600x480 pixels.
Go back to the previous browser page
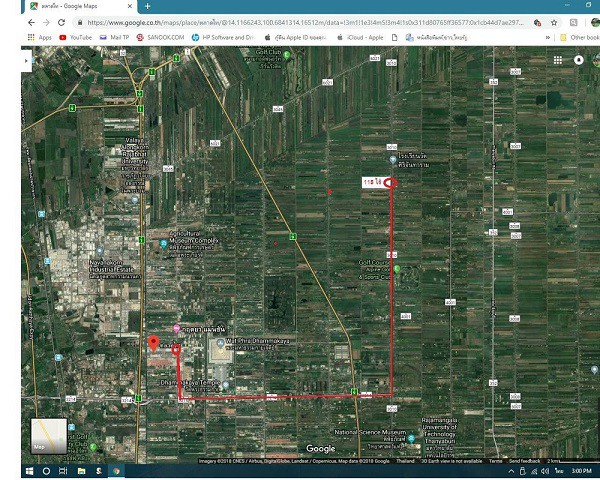point(31,23)
